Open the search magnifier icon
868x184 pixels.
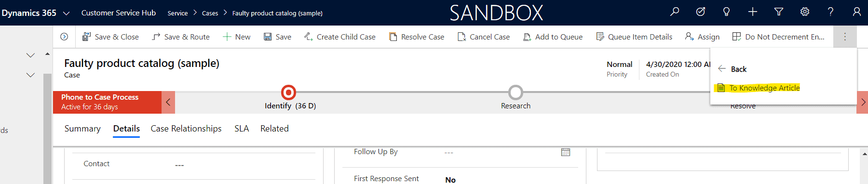tap(675, 12)
